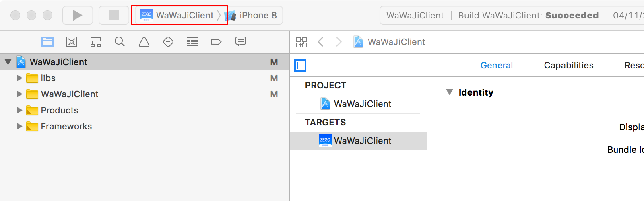Open the Report navigator speech bubble icon

click(x=241, y=41)
